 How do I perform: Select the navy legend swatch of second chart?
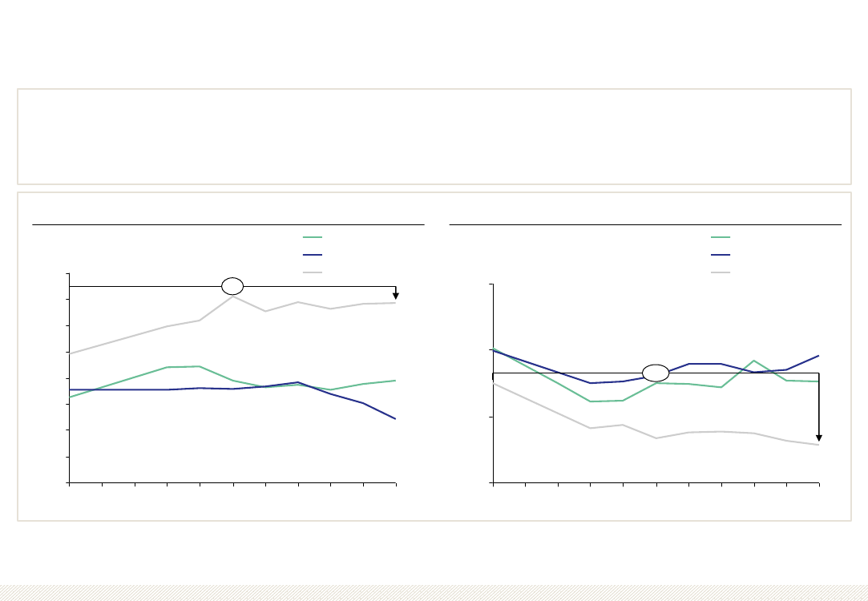click(x=721, y=255)
